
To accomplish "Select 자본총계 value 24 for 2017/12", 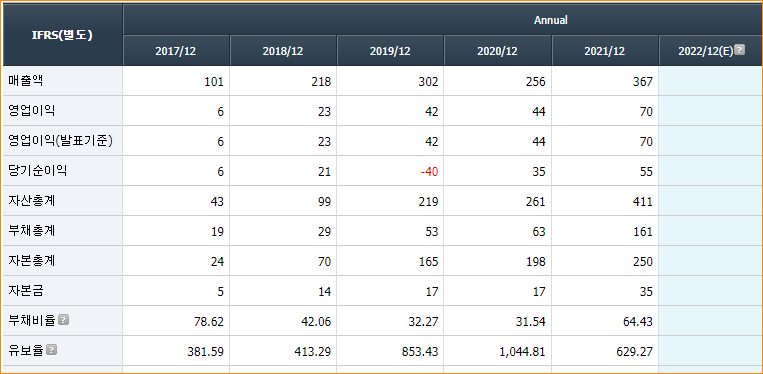I will point(218,262).
